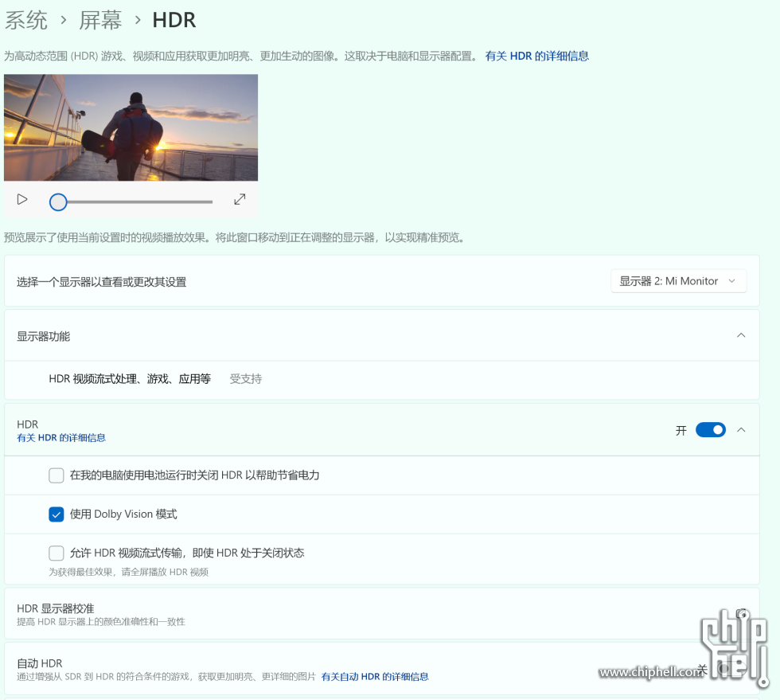Play the HDR preview video
Viewport: 780px width, 700px height.
[x=22, y=200]
